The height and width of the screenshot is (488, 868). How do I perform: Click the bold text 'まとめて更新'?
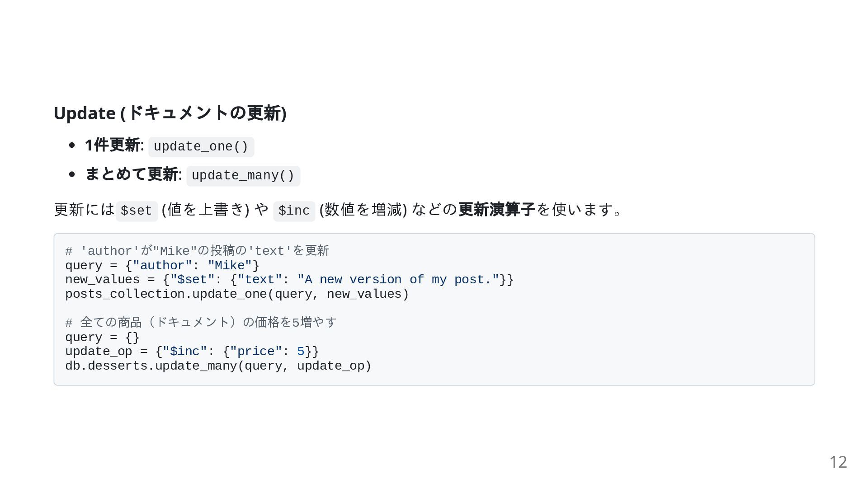pos(132,174)
